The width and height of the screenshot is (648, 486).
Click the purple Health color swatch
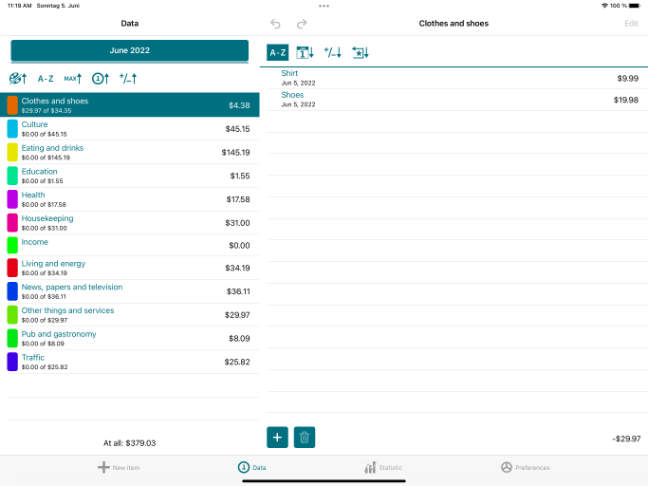coord(12,199)
